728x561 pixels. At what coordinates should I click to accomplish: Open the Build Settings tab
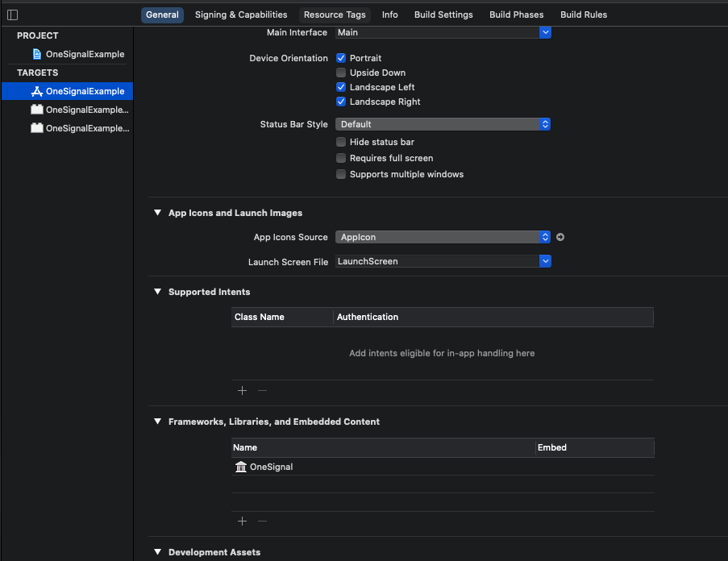tap(443, 15)
